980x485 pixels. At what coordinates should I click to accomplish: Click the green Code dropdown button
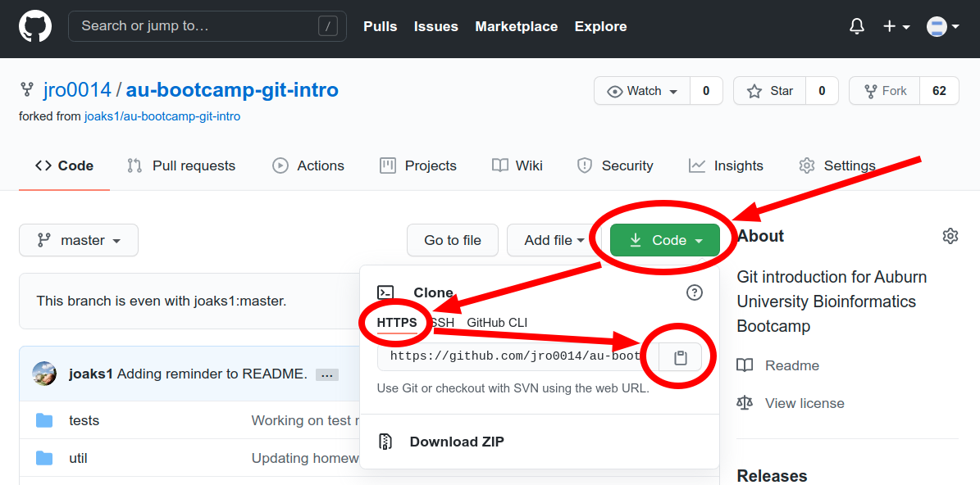[665, 240]
